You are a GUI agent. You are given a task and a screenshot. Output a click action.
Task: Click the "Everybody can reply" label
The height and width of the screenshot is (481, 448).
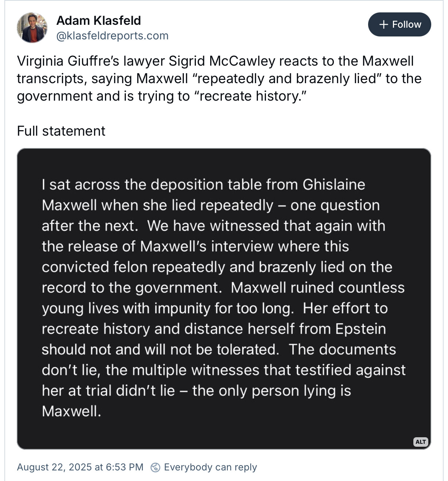click(211, 467)
